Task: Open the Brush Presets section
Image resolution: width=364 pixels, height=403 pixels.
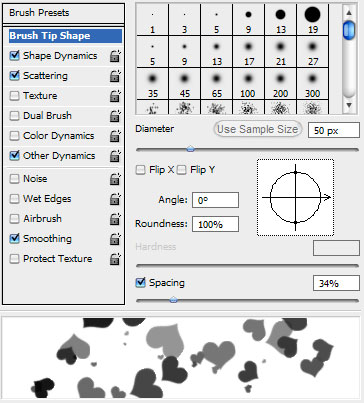Action: [x=63, y=13]
